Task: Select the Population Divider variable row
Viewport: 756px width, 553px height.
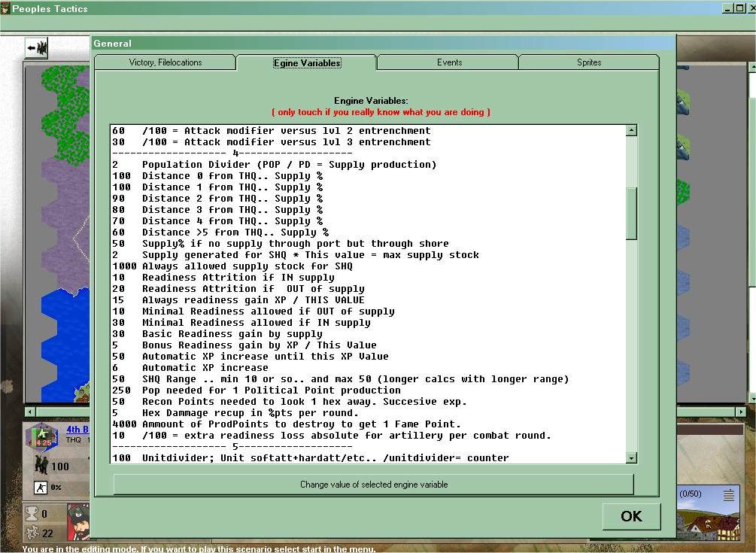Action: pos(289,165)
